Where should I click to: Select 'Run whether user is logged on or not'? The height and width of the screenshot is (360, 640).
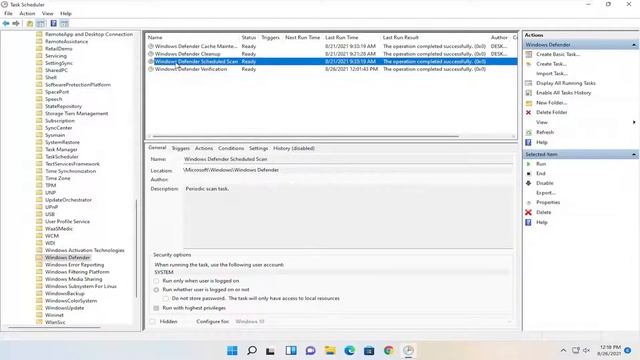[x=156, y=290]
